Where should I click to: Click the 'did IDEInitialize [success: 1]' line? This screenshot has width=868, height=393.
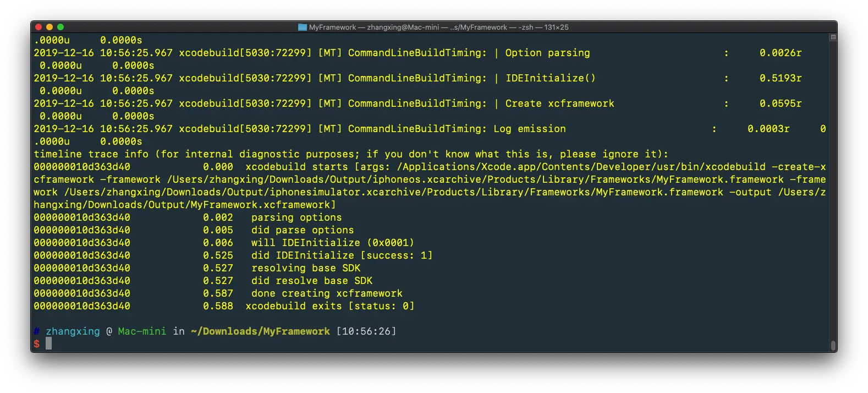click(342, 255)
